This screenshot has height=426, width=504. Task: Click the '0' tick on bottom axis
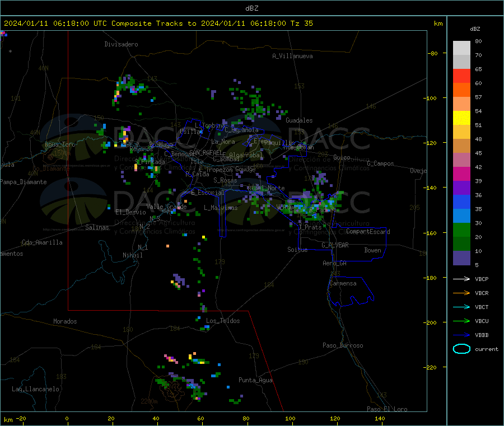(67, 418)
